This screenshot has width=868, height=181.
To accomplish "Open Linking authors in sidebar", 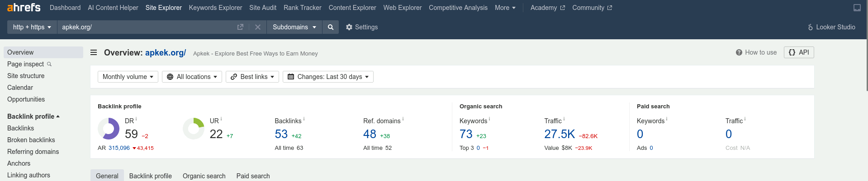I will 28,175.
